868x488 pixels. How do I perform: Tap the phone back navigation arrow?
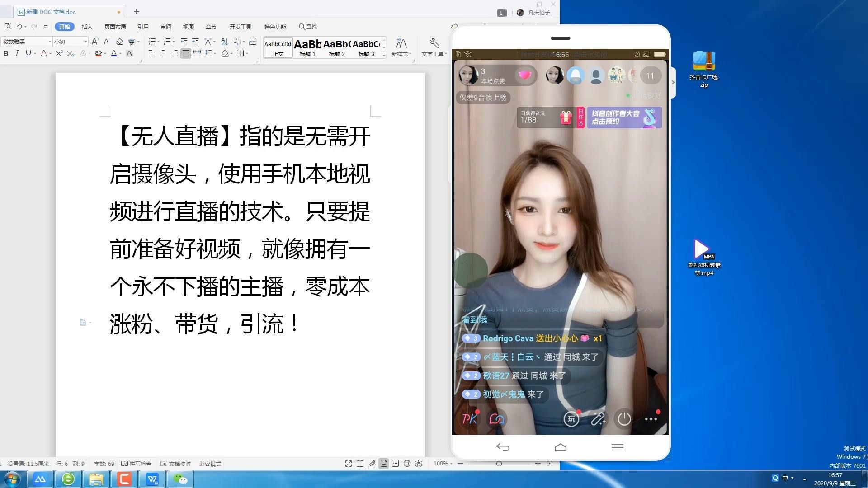(503, 447)
